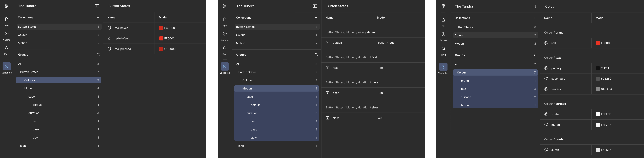Toggle sidebar panel icon in the Colour window
The image size is (644, 158).
pyautogui.click(x=533, y=7)
